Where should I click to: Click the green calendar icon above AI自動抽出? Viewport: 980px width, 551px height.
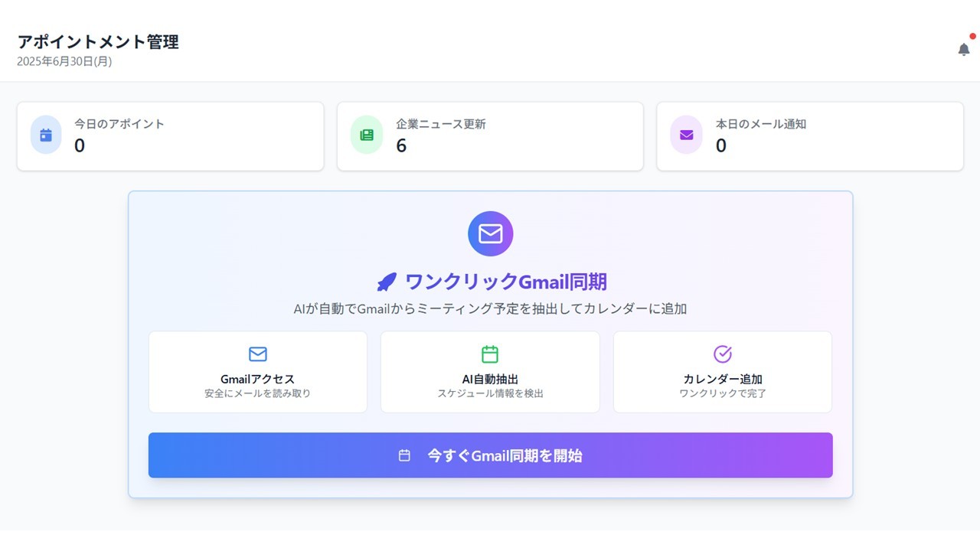click(490, 354)
